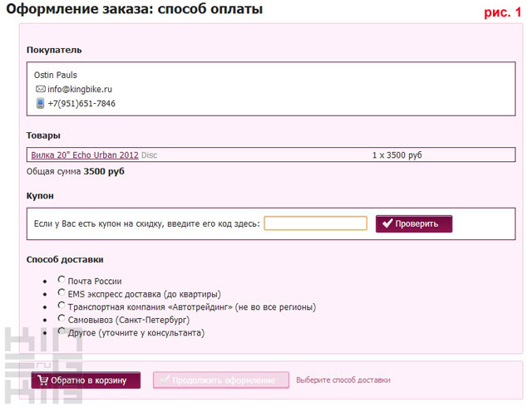Click the phone number +7(951)651-7846
Screen dimensions: 532x407
[x=81, y=104]
